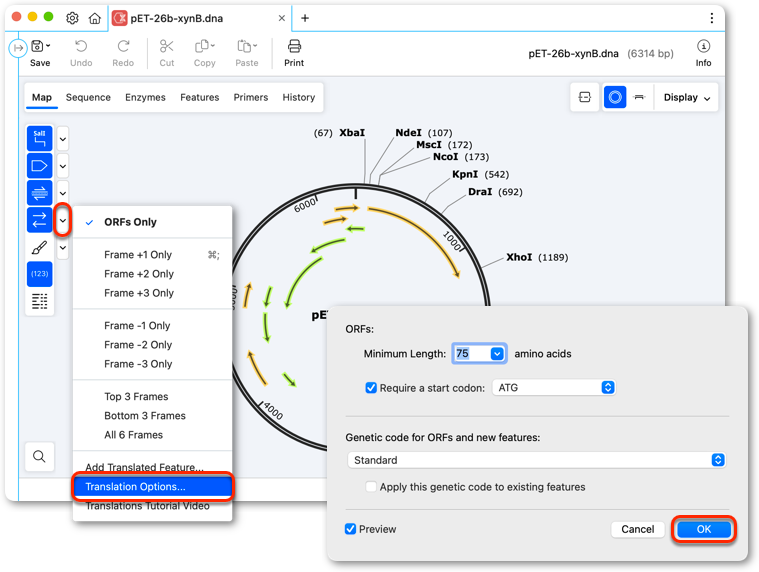Image resolution: width=759 pixels, height=572 pixels.
Task: Click the Print icon
Action: [294, 46]
